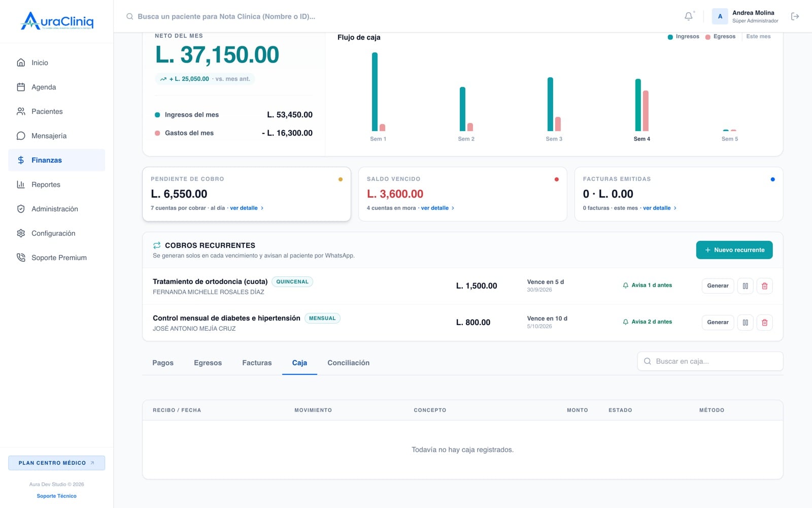Pause the Tratamiento de ortodoncia recurring charge
Image resolution: width=812 pixels, height=508 pixels.
point(745,285)
